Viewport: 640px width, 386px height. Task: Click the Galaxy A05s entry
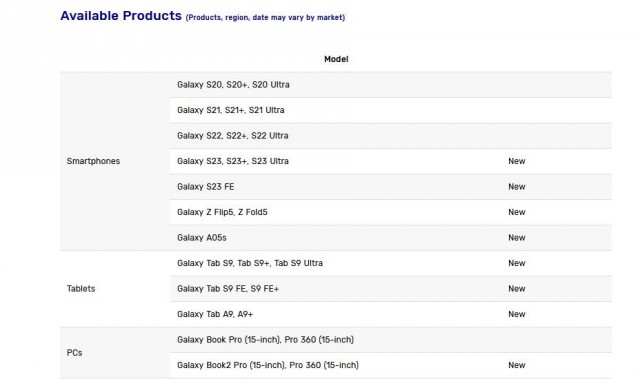202,238
